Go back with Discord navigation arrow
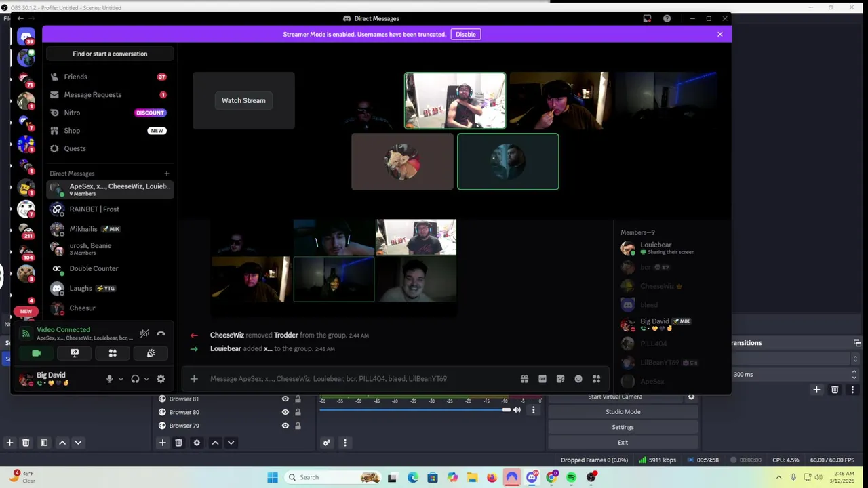868x488 pixels. point(20,18)
